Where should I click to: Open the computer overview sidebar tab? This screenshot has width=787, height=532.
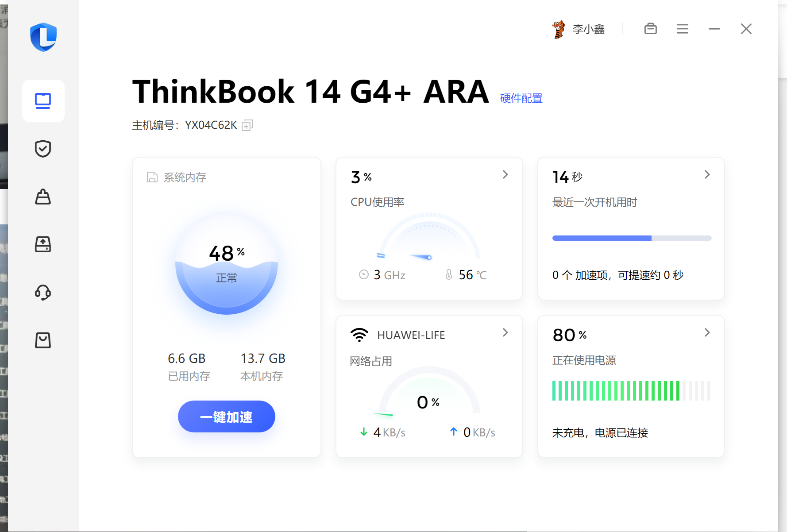click(x=43, y=101)
